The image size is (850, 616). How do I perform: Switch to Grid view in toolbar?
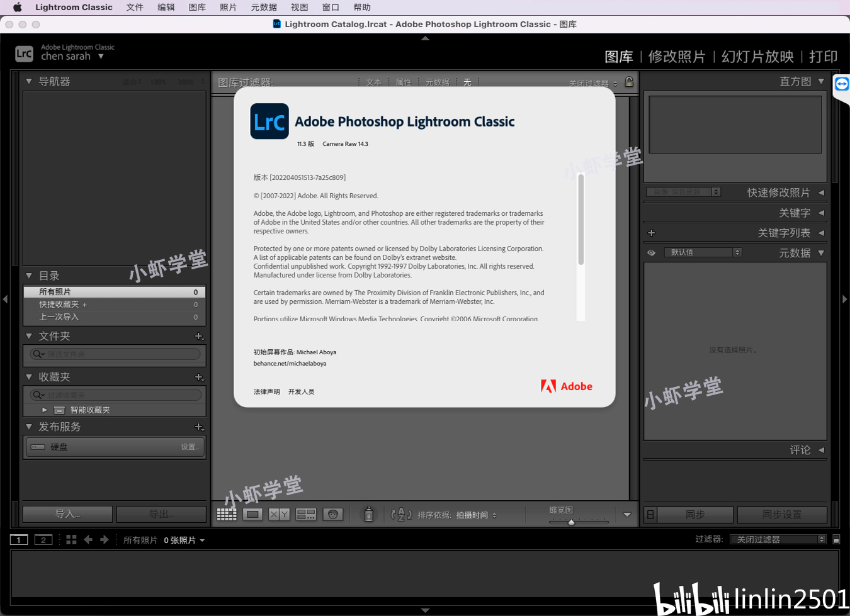point(227,515)
